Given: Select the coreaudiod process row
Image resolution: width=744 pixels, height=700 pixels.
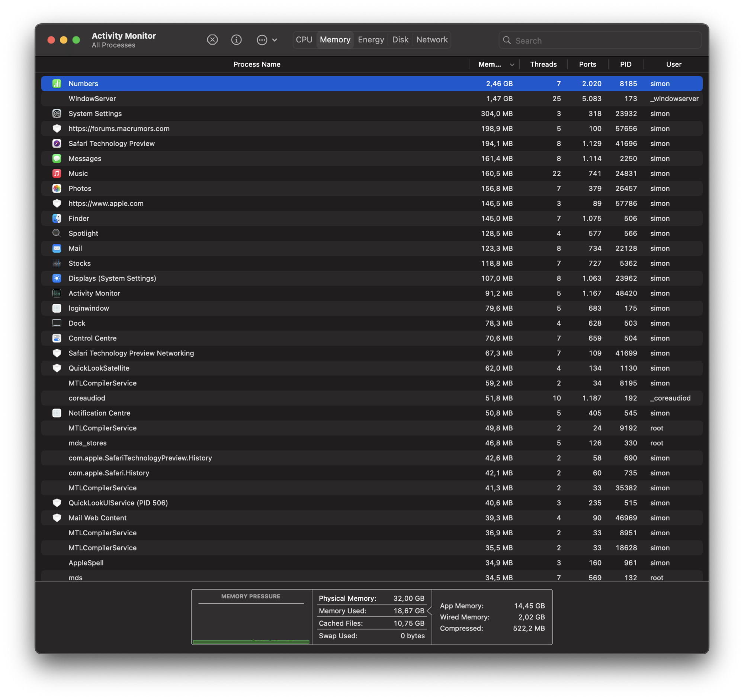Looking at the screenshot, I should 372,398.
